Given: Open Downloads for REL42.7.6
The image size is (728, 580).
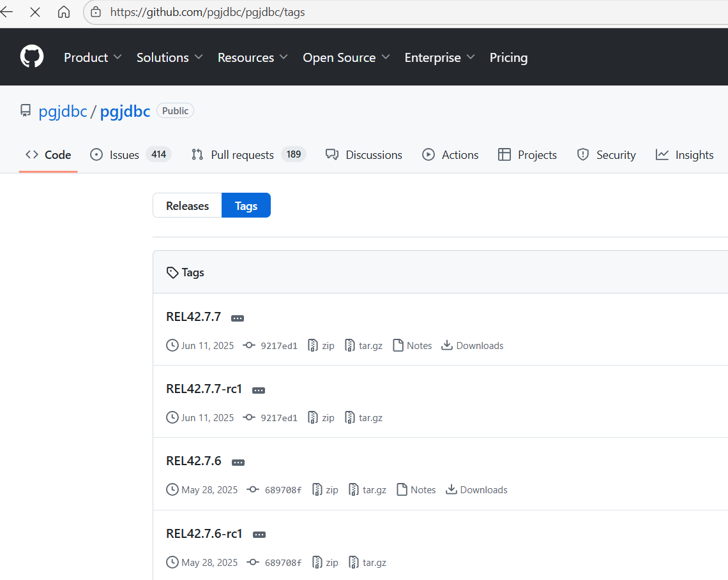Looking at the screenshot, I should tap(476, 490).
